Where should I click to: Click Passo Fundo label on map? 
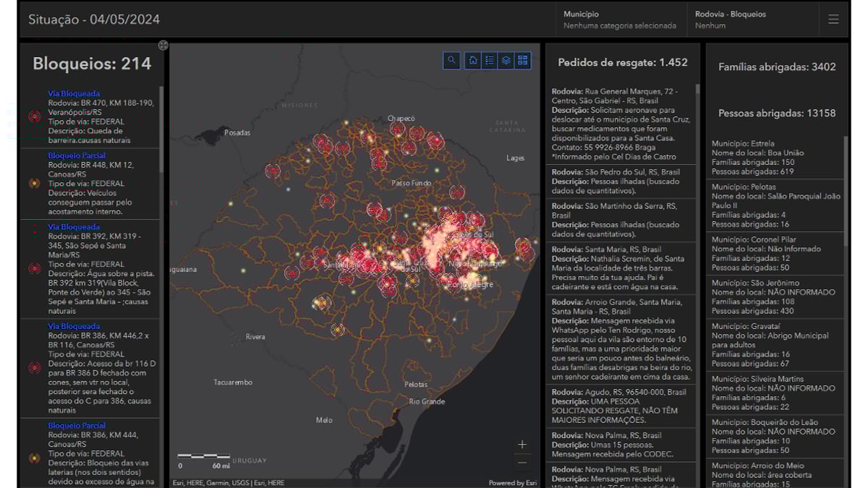coord(412,183)
